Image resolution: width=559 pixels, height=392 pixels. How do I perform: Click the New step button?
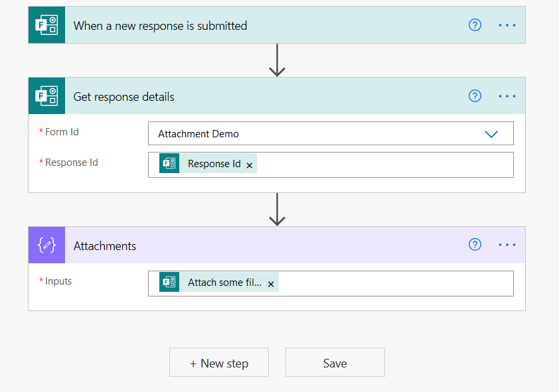(x=219, y=362)
